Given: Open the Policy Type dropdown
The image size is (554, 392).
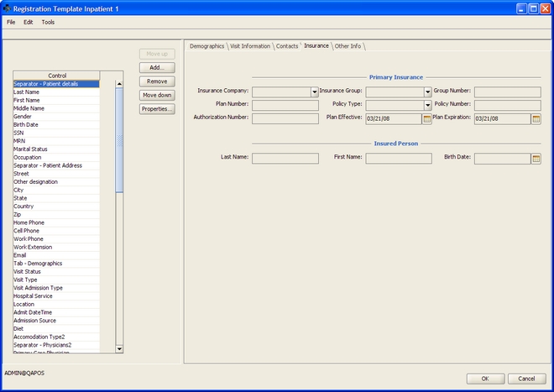Looking at the screenshot, I should (427, 106).
